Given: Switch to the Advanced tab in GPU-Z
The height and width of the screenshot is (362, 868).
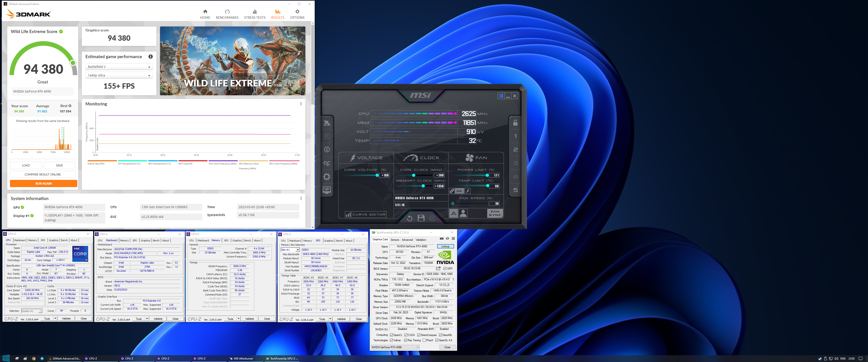Looking at the screenshot, I should coord(407,240).
